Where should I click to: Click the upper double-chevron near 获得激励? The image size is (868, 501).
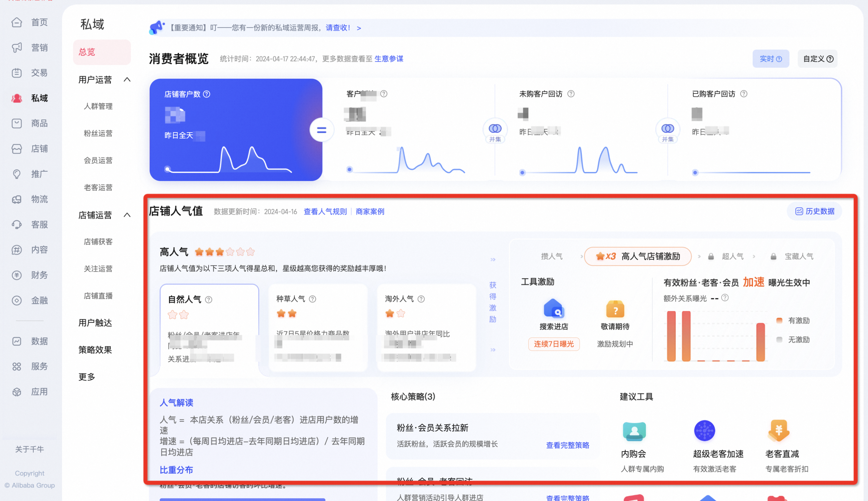pos(493,260)
